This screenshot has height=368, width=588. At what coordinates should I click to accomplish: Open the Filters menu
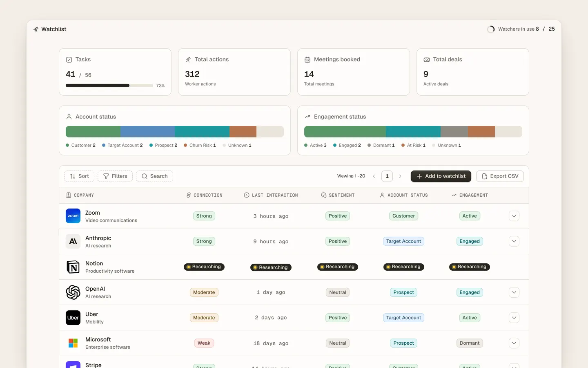115,176
